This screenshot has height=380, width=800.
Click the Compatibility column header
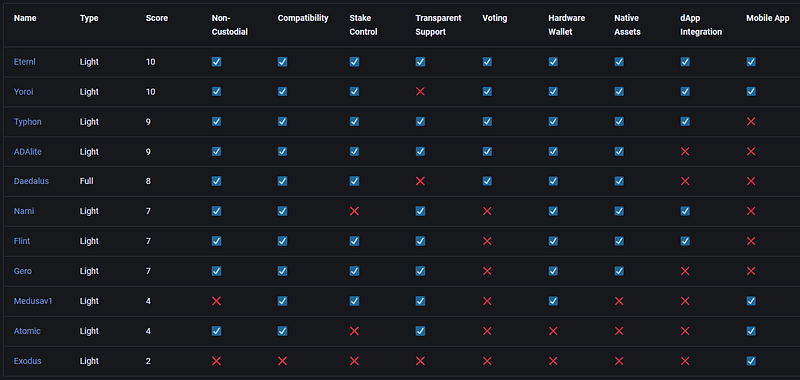pos(303,18)
